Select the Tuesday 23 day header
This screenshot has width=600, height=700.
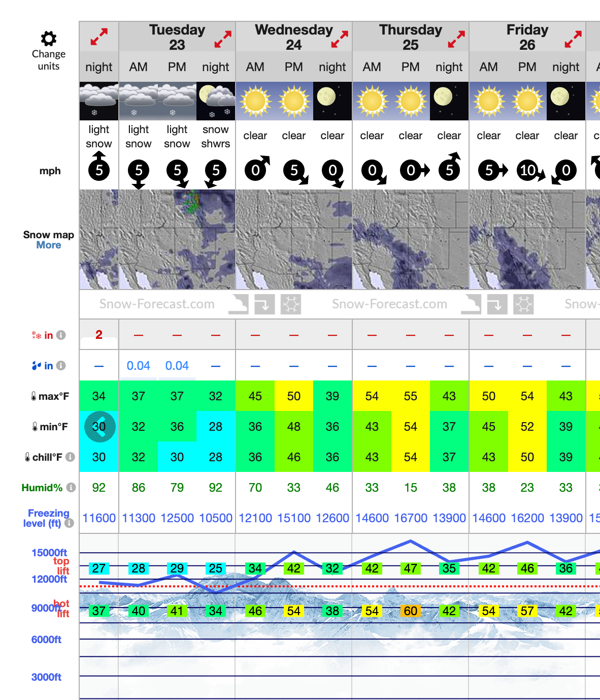[x=177, y=37]
